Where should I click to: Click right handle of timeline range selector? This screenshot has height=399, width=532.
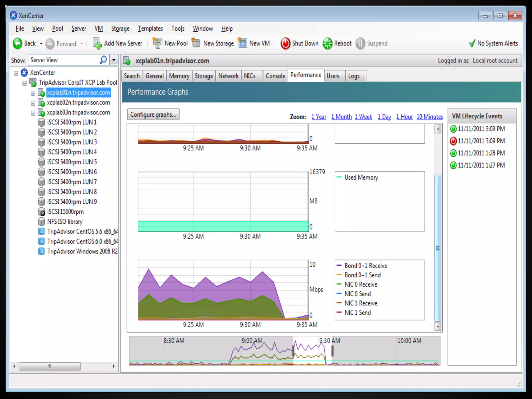click(332, 351)
